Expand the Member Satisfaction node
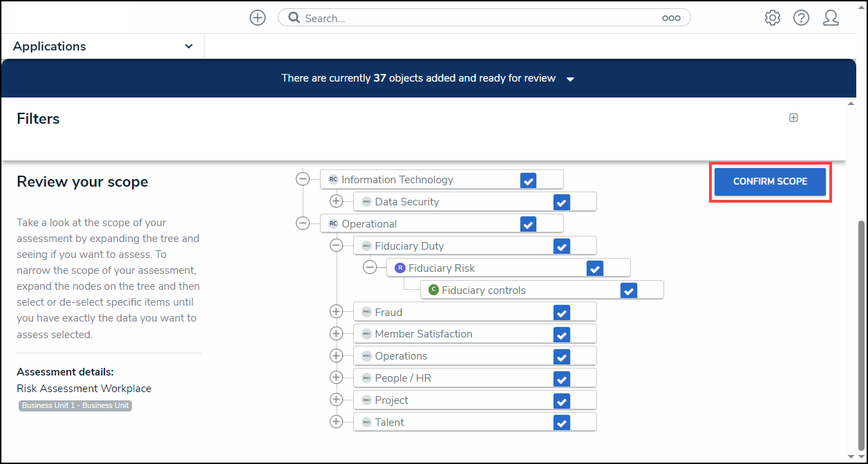The height and width of the screenshot is (464, 868). click(x=337, y=334)
